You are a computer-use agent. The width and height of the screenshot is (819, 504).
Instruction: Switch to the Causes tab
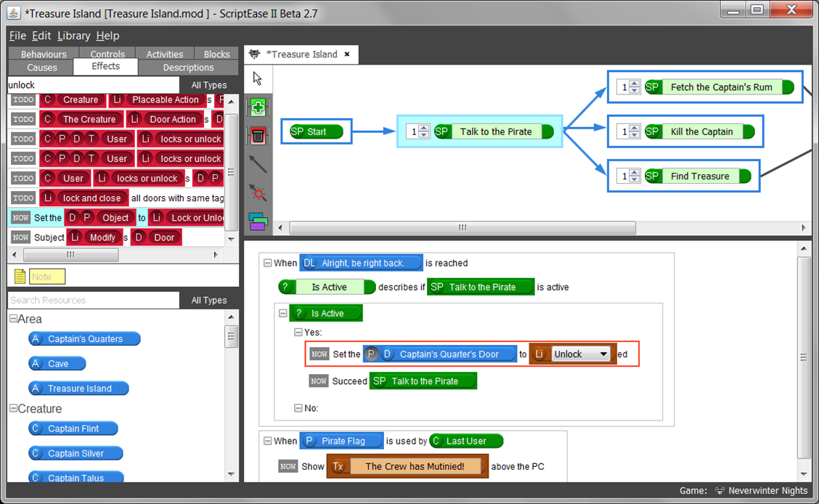(x=42, y=68)
